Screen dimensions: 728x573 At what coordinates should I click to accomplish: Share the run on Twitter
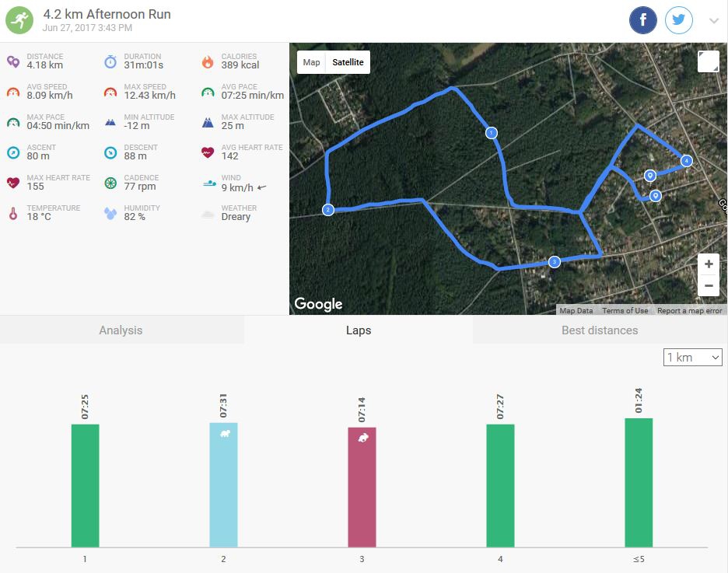tap(678, 21)
